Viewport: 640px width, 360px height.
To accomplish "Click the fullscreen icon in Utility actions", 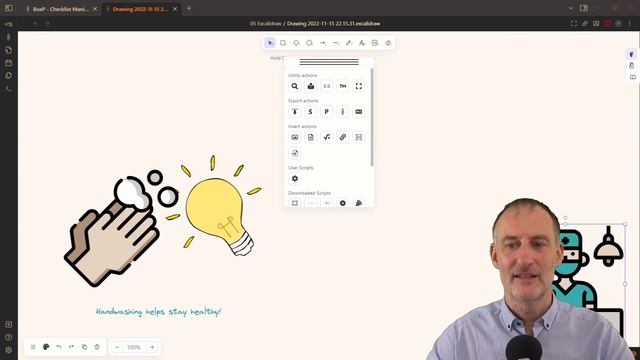I will pos(358,86).
